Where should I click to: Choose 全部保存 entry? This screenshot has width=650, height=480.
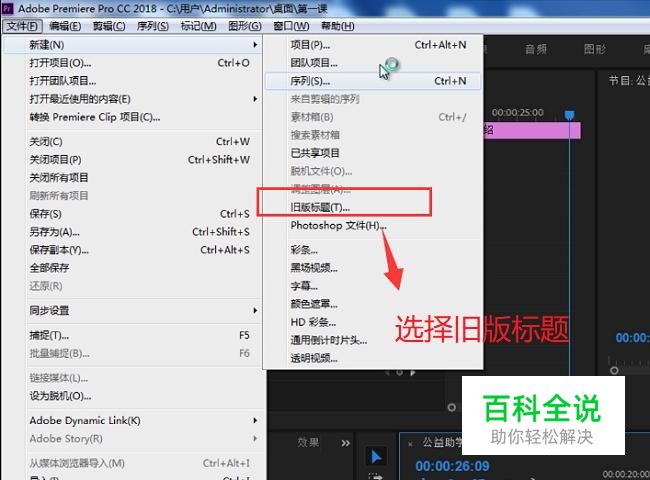point(133,268)
